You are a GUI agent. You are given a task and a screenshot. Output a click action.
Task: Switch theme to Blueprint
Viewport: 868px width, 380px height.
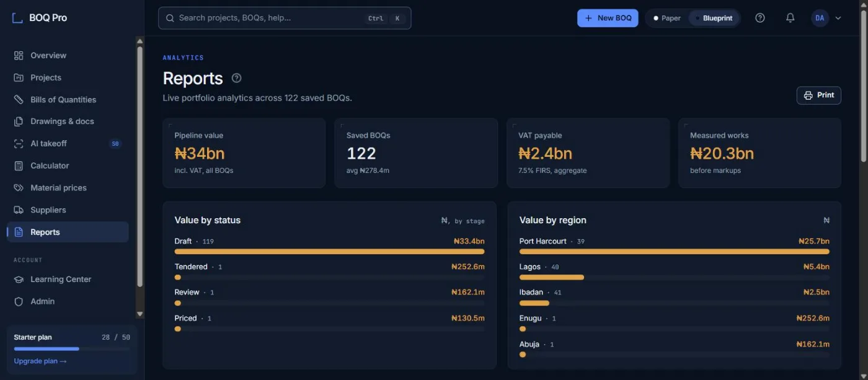(714, 18)
